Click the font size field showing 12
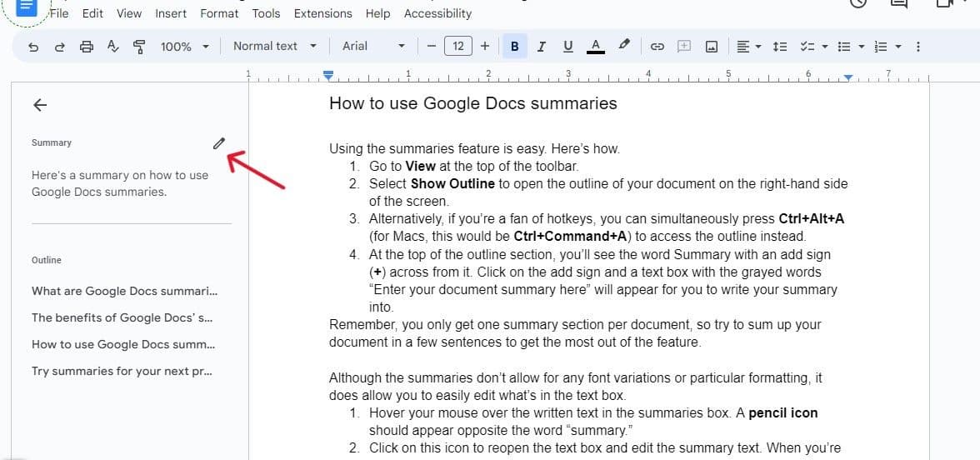Viewport: 980px width, 460px height. 458,47
